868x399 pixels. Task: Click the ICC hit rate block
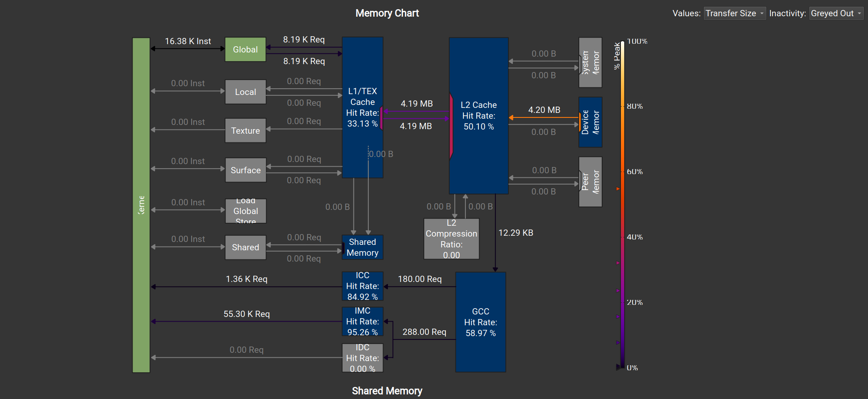point(362,286)
